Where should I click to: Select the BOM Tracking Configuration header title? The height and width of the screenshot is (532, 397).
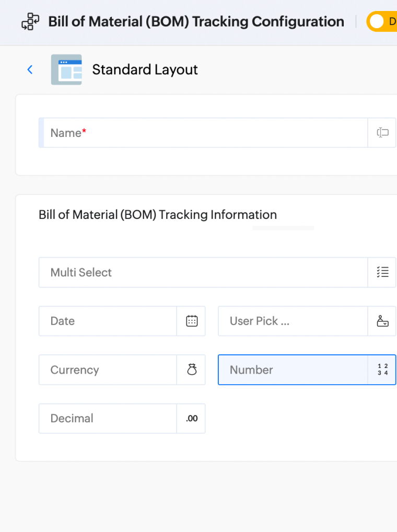[x=196, y=22]
